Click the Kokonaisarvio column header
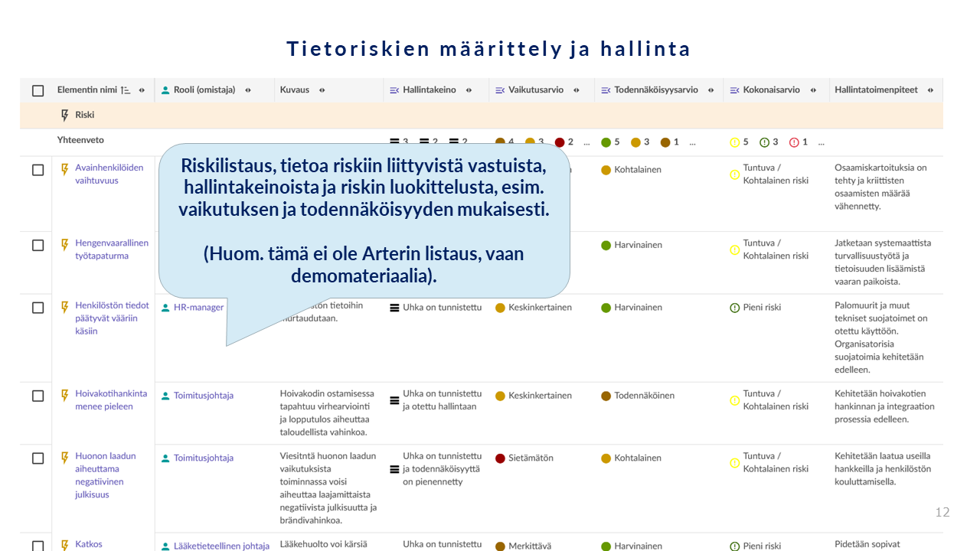The width and height of the screenshot is (980, 551). (771, 90)
